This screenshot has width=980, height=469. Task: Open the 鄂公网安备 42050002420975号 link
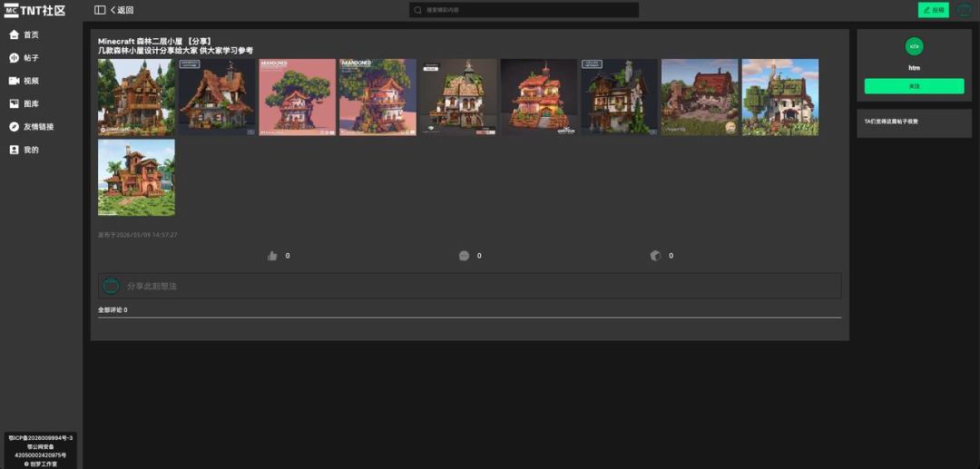[x=41, y=451]
